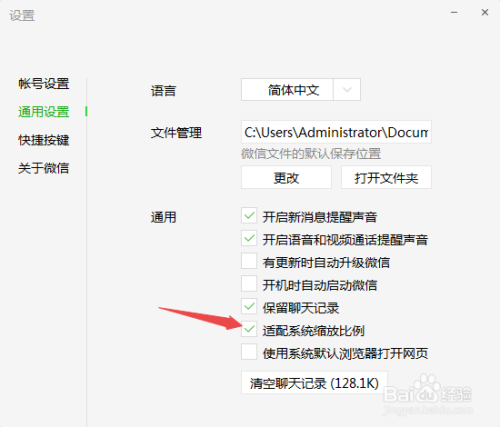Switch to the 快捷按键 tab
Screen dimensions: 500x427
[x=44, y=140]
